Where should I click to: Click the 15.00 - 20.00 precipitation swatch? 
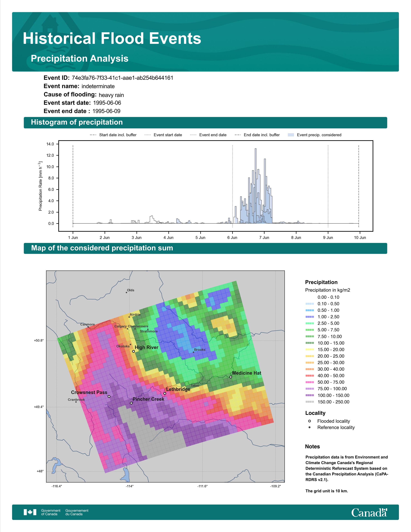pyautogui.click(x=310, y=350)
